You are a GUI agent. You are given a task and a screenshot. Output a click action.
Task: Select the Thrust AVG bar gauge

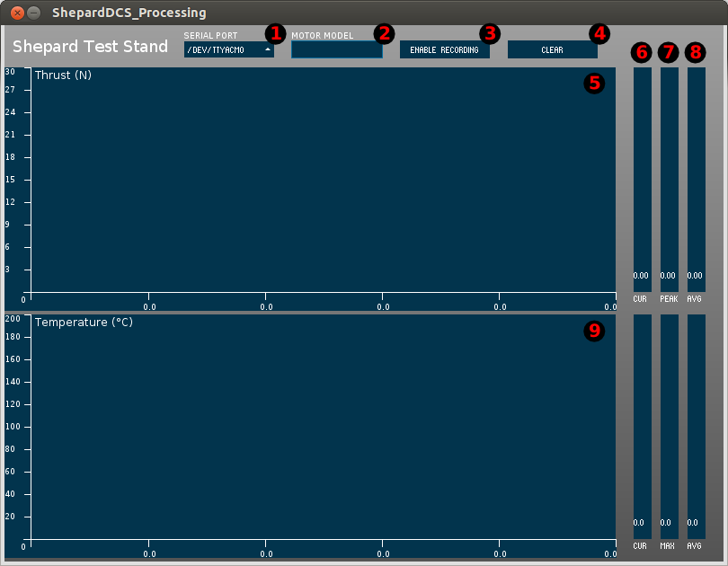point(696,180)
